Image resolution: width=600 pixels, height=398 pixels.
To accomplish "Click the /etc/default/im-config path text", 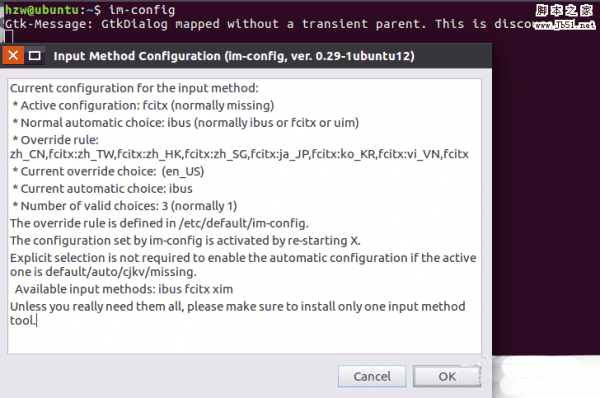I will point(243,223).
